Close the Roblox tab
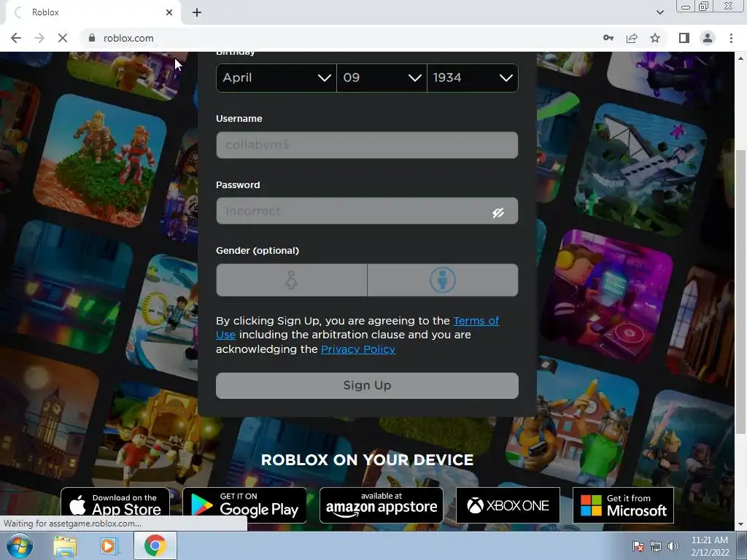The image size is (747, 560). pos(169,12)
